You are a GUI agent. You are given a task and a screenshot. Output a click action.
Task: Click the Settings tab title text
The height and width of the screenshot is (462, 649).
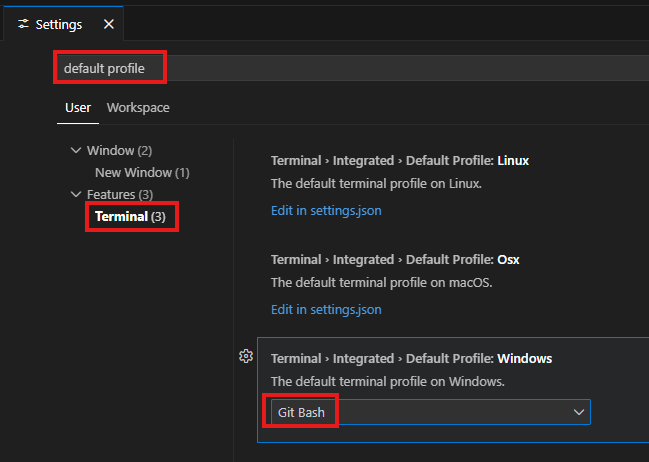tap(59, 24)
